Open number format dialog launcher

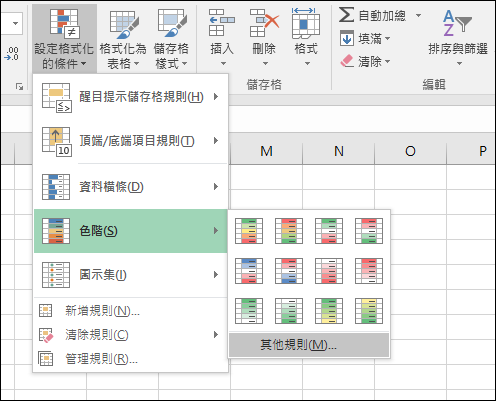(19, 87)
